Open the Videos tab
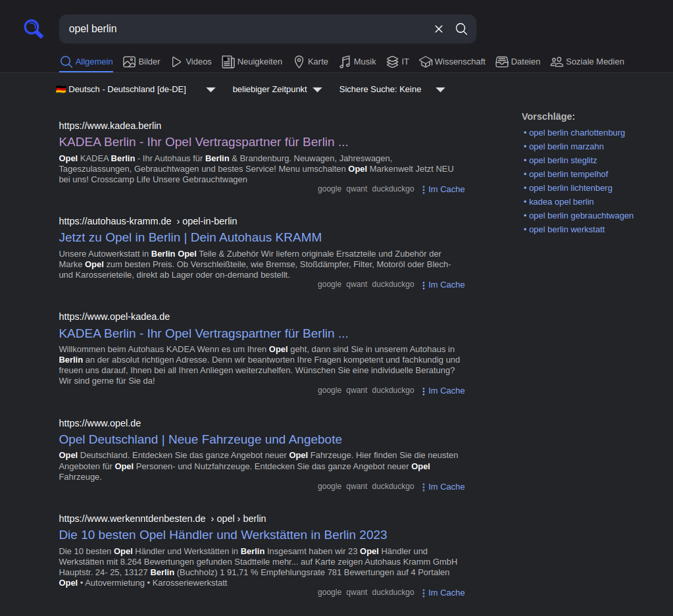 191,62
